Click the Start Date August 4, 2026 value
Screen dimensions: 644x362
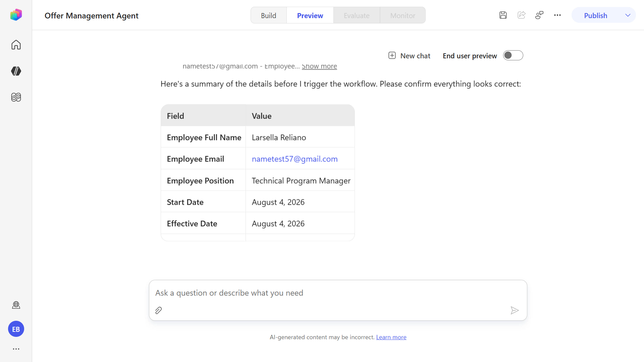click(278, 202)
